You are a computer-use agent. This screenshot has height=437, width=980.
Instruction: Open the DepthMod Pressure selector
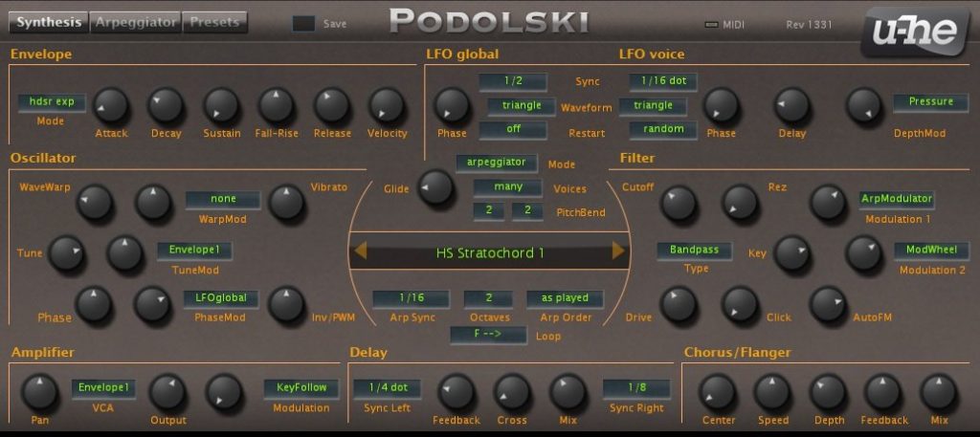[x=930, y=102]
